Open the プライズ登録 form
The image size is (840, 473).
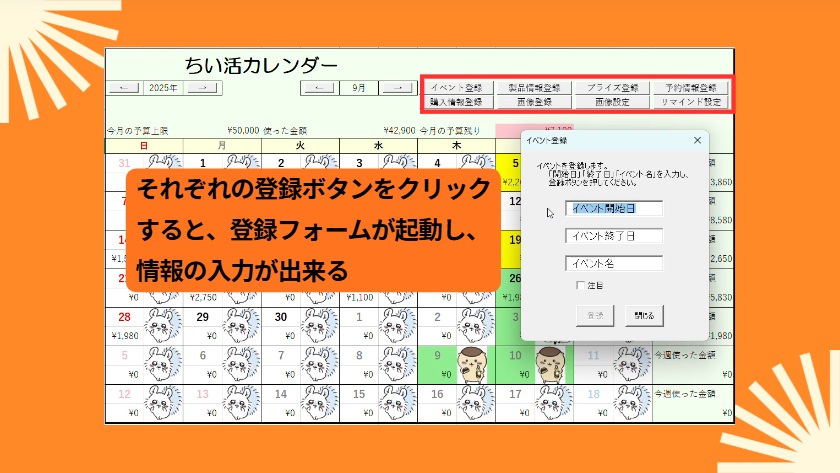point(612,88)
